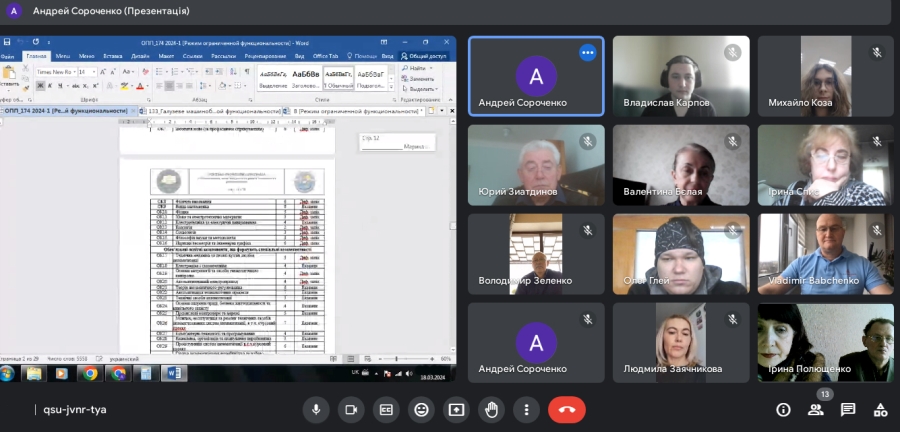The width and height of the screenshot is (900, 432).
Task: Open the emoji reactions button
Action: tap(421, 409)
